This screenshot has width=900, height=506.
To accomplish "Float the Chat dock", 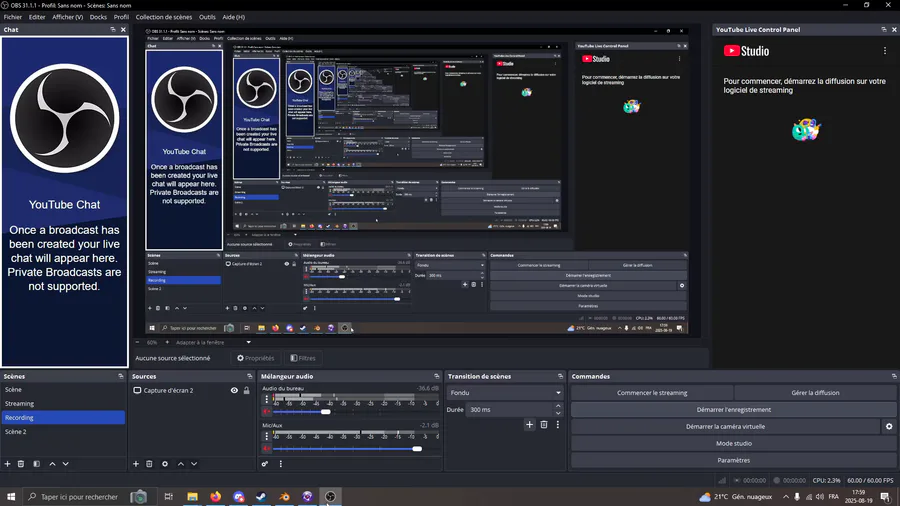I will 112,29.
